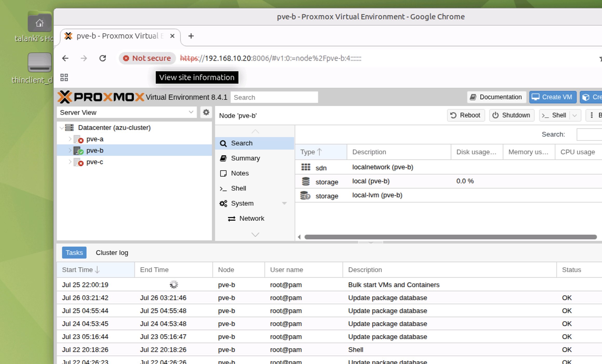Click the Reboot button

466,115
